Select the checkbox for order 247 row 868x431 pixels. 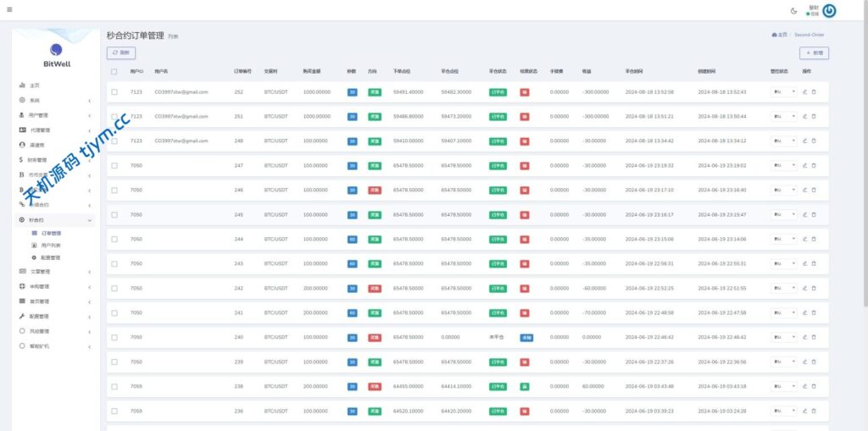[114, 165]
